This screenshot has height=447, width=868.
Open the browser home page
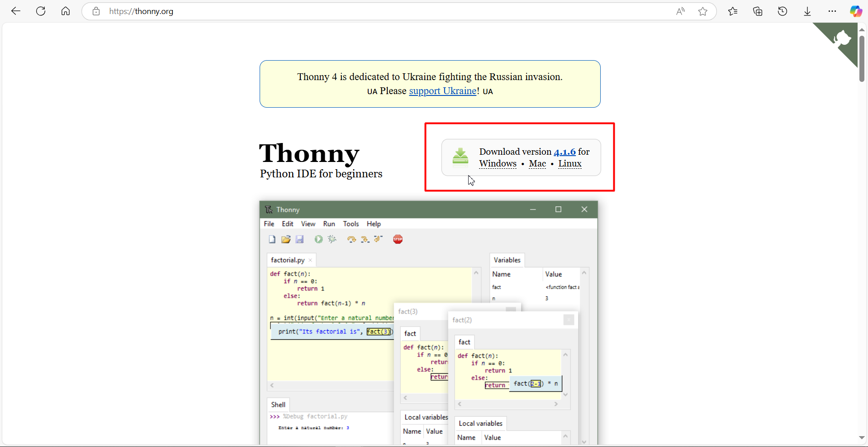pyautogui.click(x=66, y=11)
